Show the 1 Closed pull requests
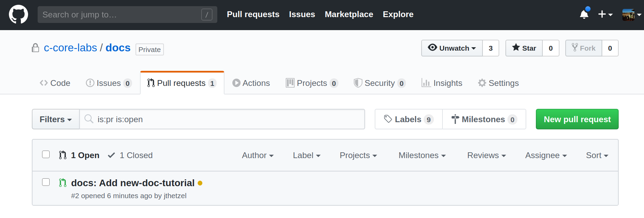This screenshot has width=644, height=218. click(x=130, y=155)
